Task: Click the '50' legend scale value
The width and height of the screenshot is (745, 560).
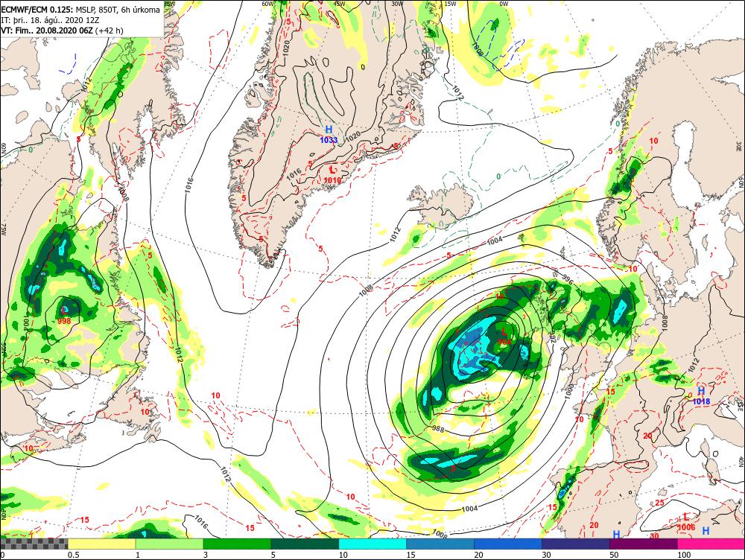Action: pos(614,555)
